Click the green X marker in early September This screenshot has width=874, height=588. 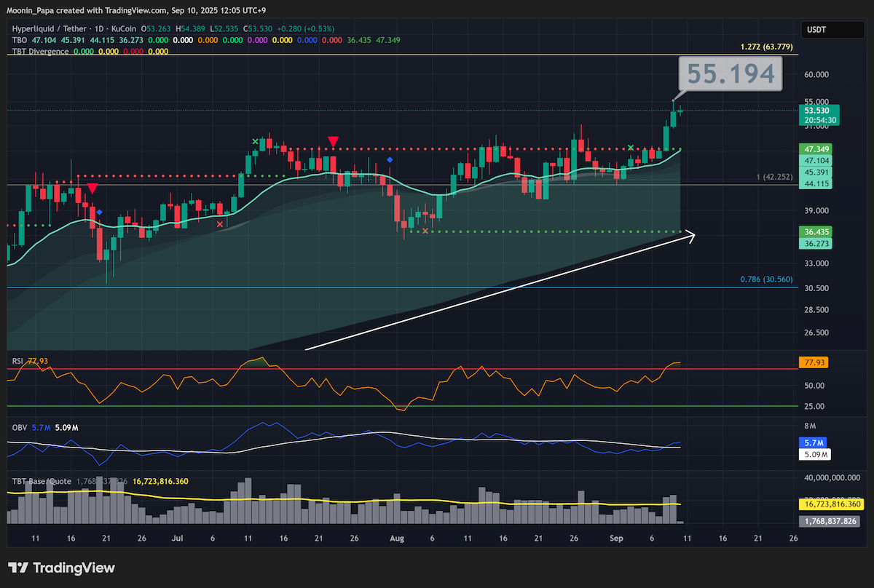pos(630,148)
